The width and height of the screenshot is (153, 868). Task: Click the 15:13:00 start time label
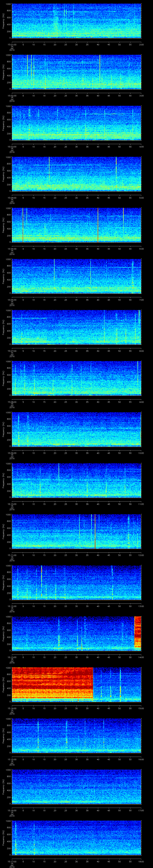[x=12, y=657]
